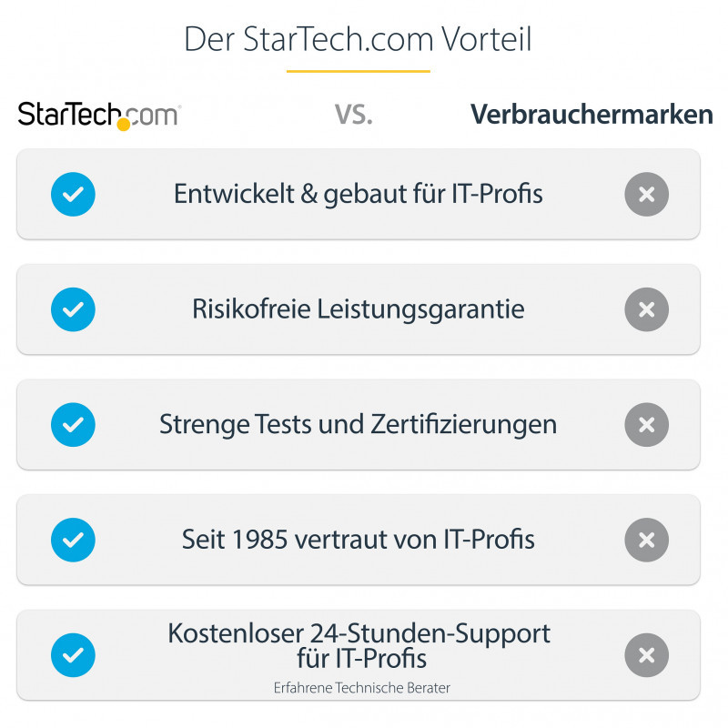
Task: Click the VS. label
Action: pyautogui.click(x=354, y=116)
